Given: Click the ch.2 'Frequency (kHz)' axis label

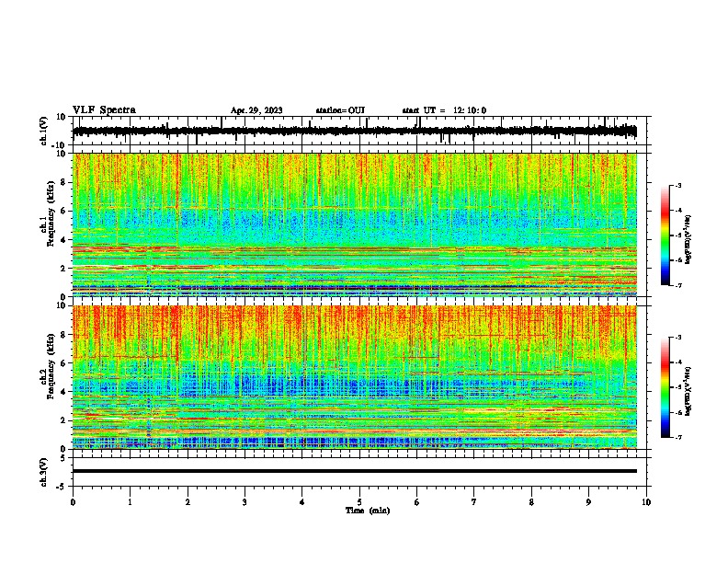Looking at the screenshot, I should 51,366.
